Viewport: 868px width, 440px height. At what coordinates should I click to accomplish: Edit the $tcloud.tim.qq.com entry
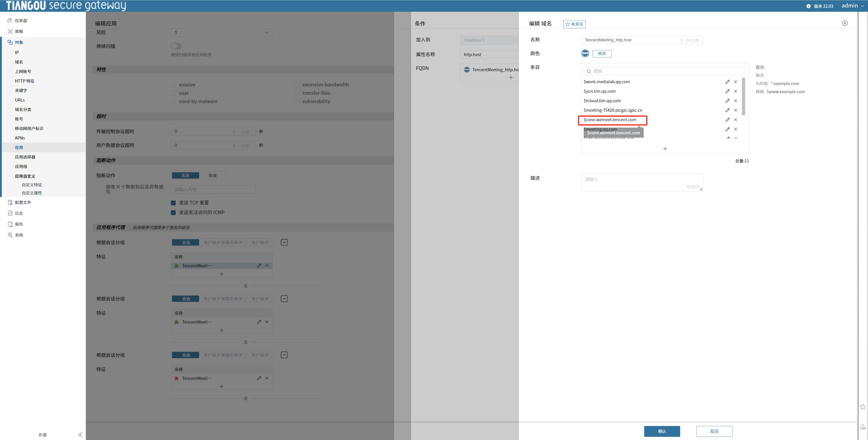(x=727, y=100)
